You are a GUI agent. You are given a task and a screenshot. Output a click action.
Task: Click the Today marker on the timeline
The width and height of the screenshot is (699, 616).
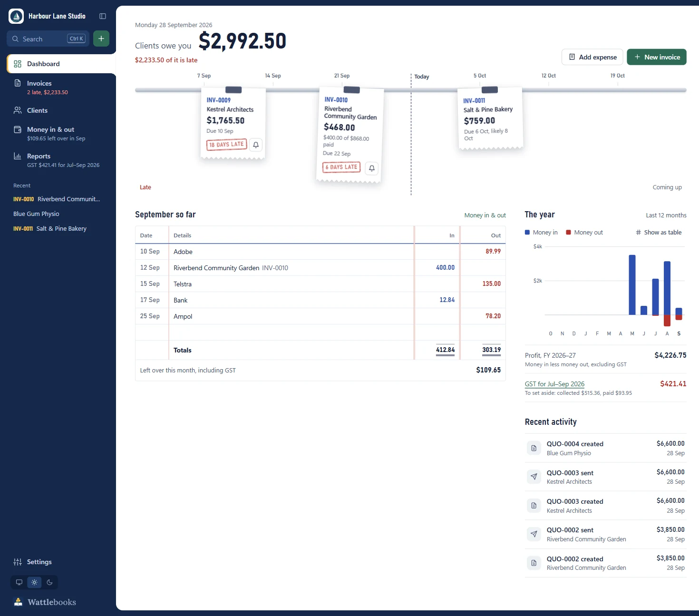[421, 77]
